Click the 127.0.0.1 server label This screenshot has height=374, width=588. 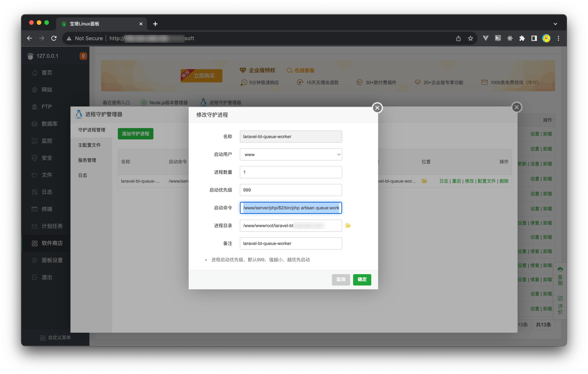coord(47,56)
